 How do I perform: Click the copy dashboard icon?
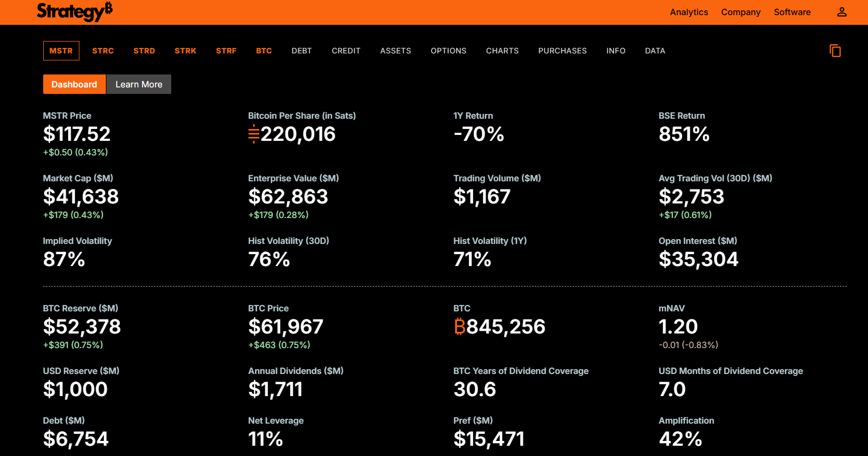835,51
